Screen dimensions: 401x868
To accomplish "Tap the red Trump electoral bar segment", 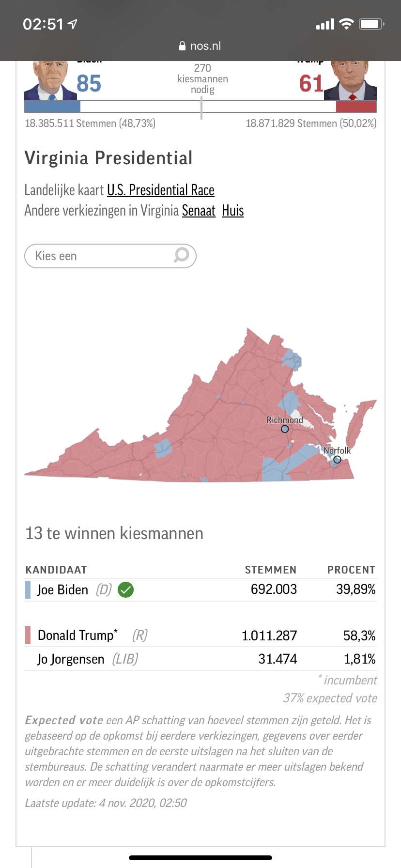I will pos(356,107).
